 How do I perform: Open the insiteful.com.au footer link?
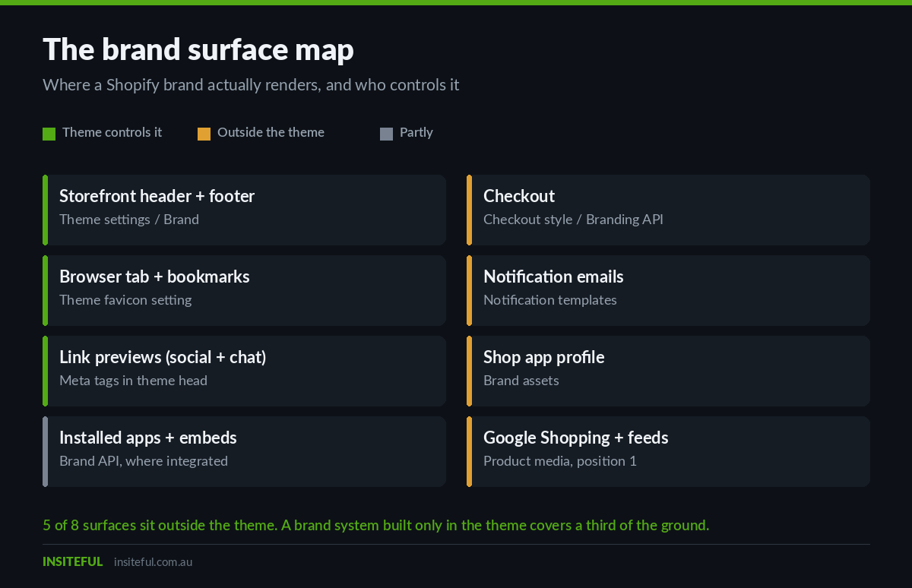click(153, 562)
